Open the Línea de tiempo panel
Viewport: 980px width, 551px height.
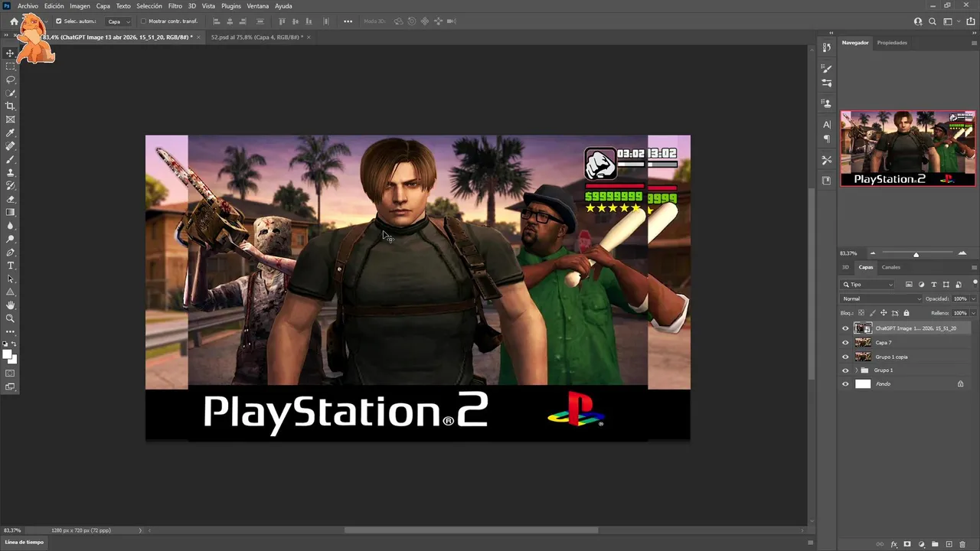click(24, 542)
